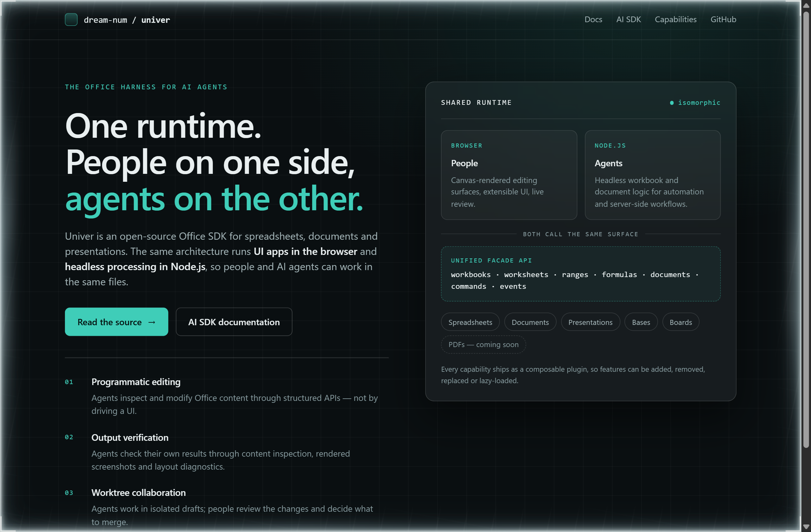Screen dimensions: 811x532
Task: Click the PDFs — coming soon chip
Action: [483, 344]
